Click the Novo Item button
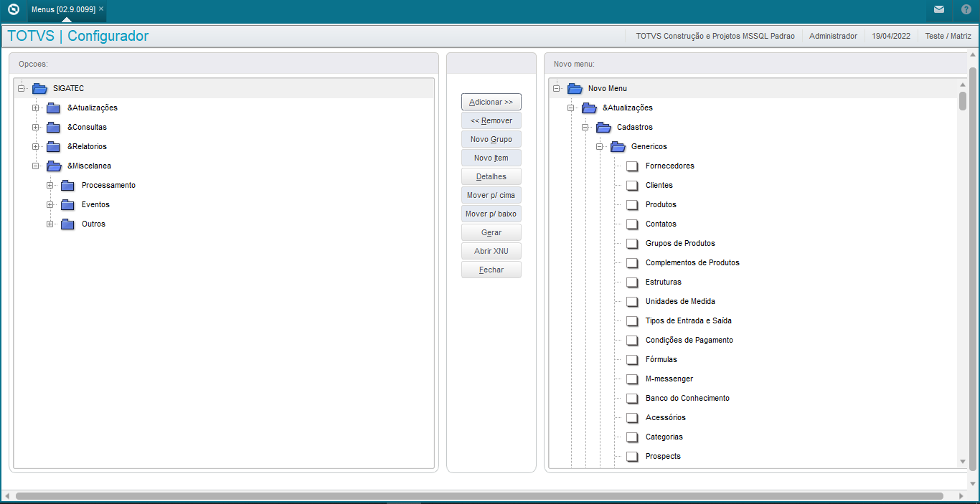The image size is (980, 504). (491, 158)
